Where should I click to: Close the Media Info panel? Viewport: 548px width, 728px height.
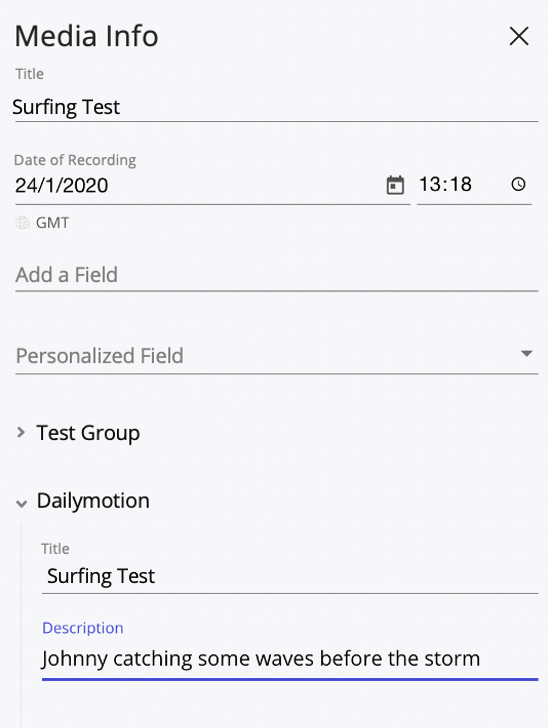click(x=519, y=36)
